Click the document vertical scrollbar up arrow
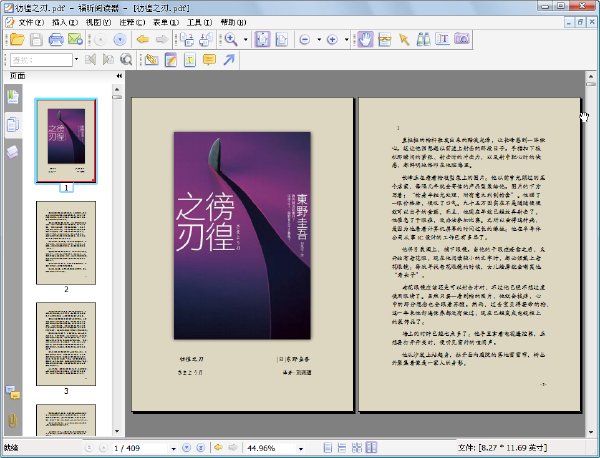The width and height of the screenshot is (600, 458). click(590, 76)
